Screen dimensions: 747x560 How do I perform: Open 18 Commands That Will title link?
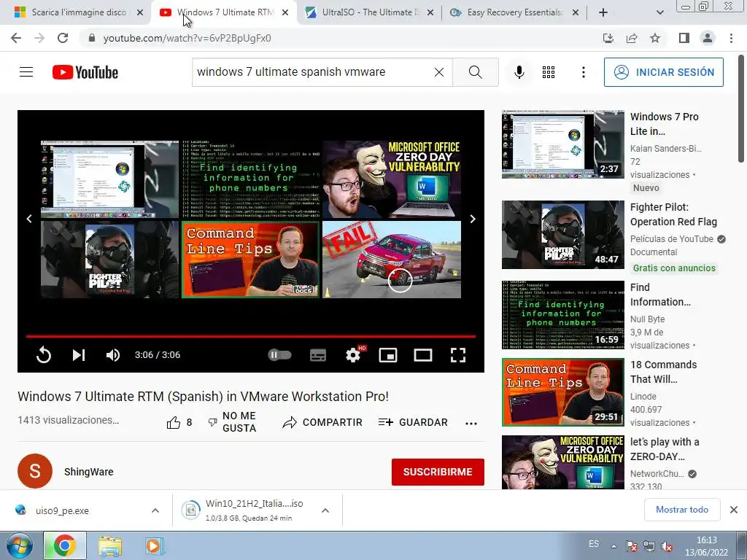pyautogui.click(x=663, y=372)
